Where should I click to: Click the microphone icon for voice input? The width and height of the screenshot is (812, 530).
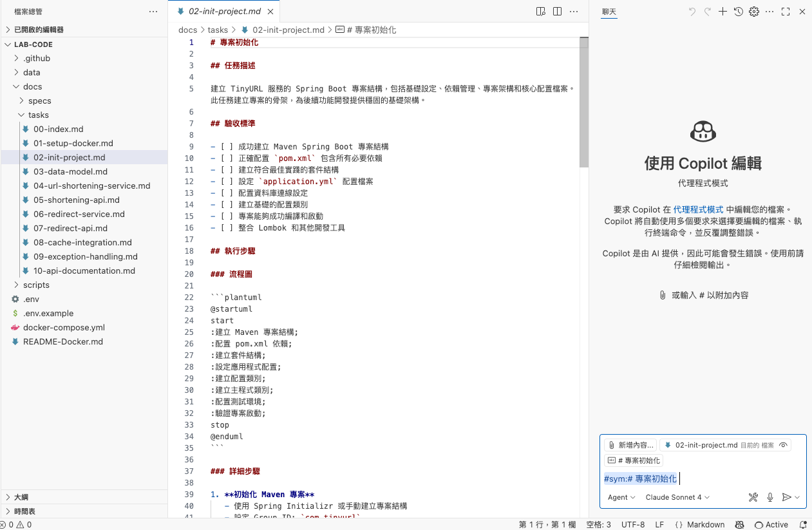tap(770, 497)
